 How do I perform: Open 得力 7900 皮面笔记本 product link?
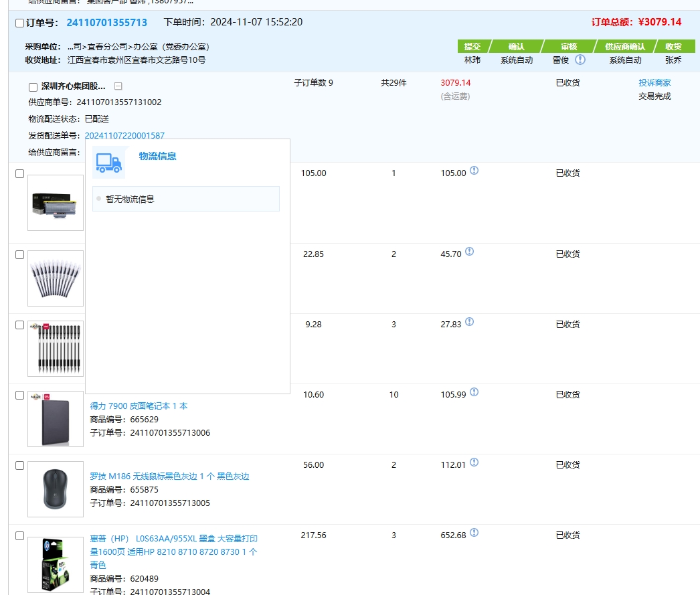139,406
